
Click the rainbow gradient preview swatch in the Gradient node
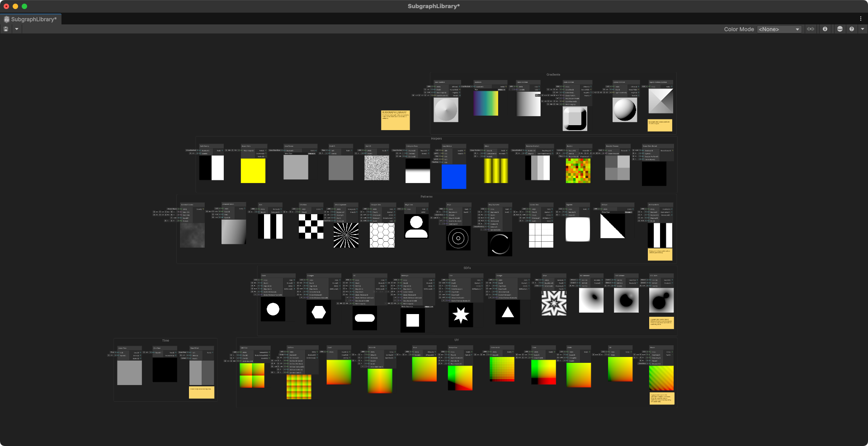[x=486, y=103]
